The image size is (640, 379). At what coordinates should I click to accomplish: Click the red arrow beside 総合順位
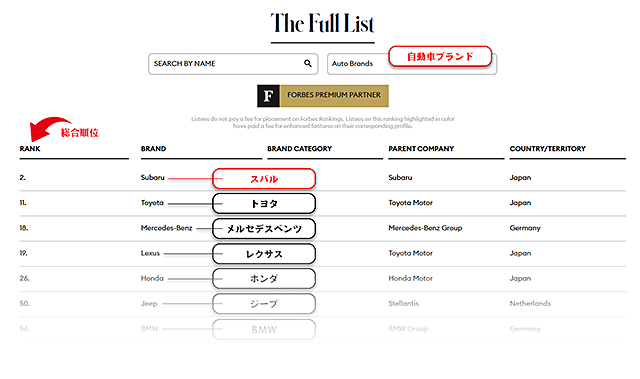coord(47,128)
